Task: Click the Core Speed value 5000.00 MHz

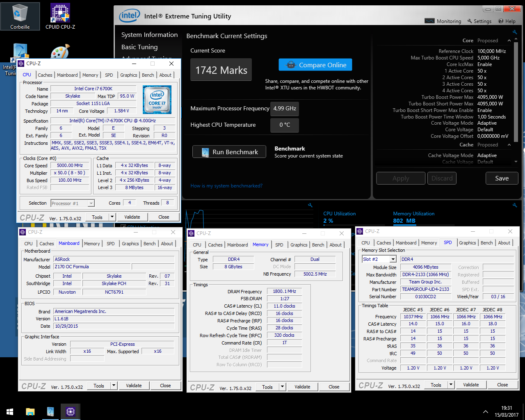Action: 70,165
